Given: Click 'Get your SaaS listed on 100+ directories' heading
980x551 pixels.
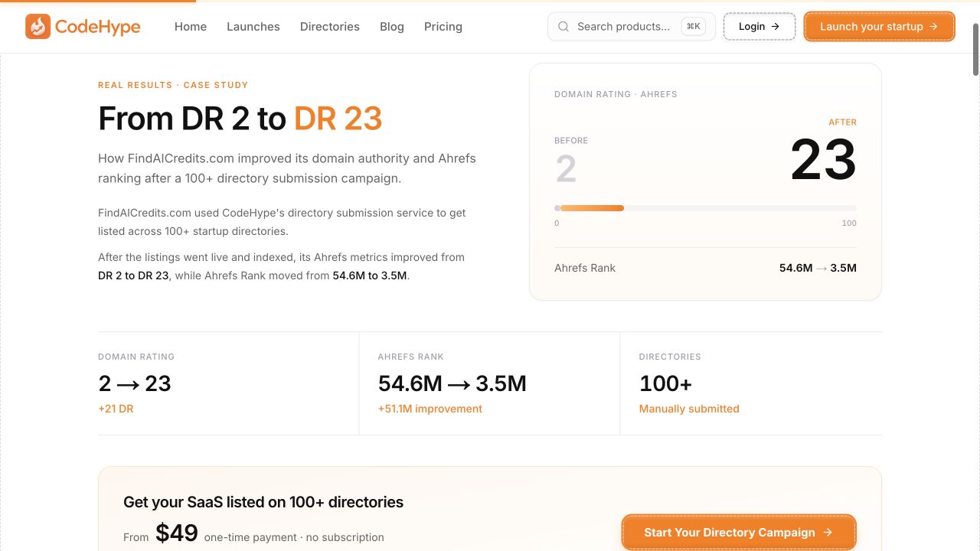Looking at the screenshot, I should pos(263,502).
